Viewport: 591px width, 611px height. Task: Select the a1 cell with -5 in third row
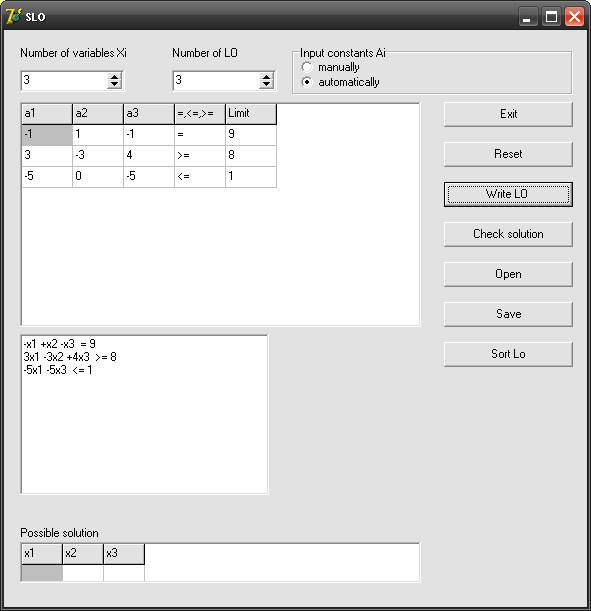pos(47,177)
